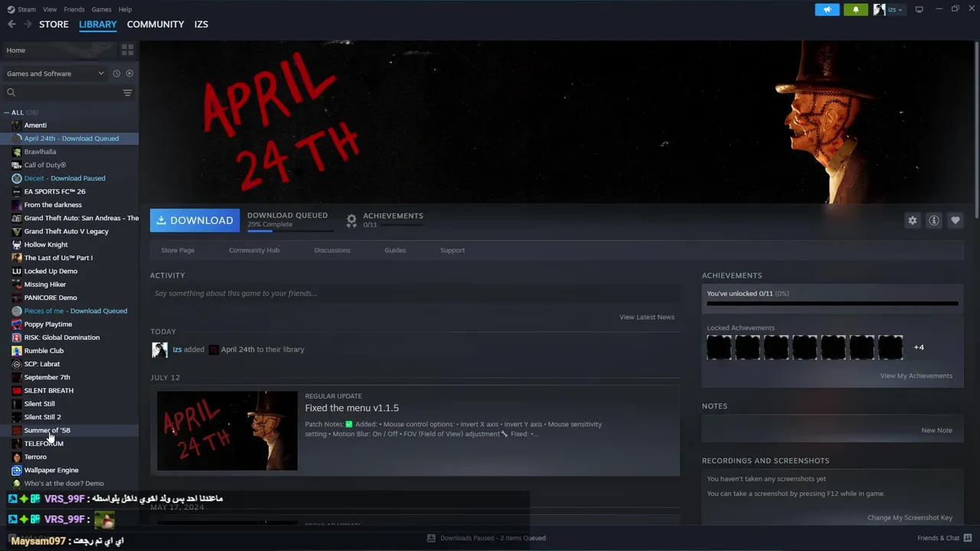Click Change My Screenshot Key

(x=910, y=518)
